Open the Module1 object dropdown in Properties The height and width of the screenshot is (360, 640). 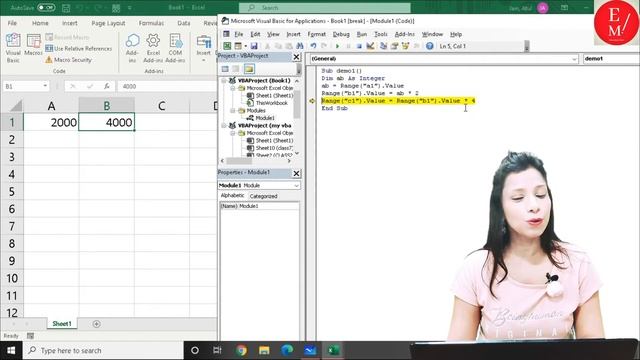click(x=296, y=185)
